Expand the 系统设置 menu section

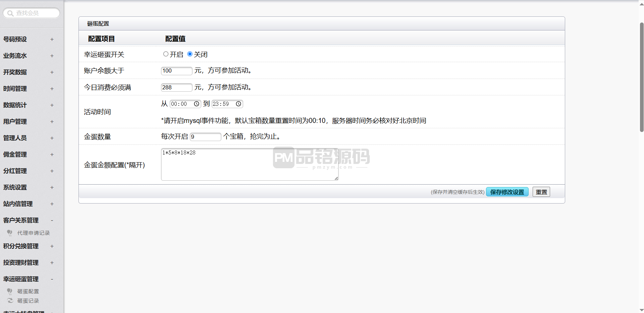click(52, 187)
